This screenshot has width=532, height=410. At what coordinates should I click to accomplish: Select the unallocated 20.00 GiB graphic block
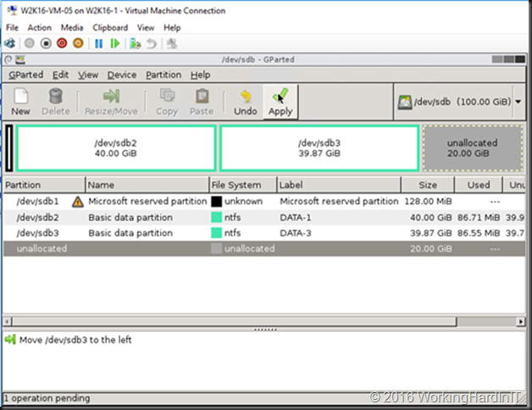pos(473,148)
